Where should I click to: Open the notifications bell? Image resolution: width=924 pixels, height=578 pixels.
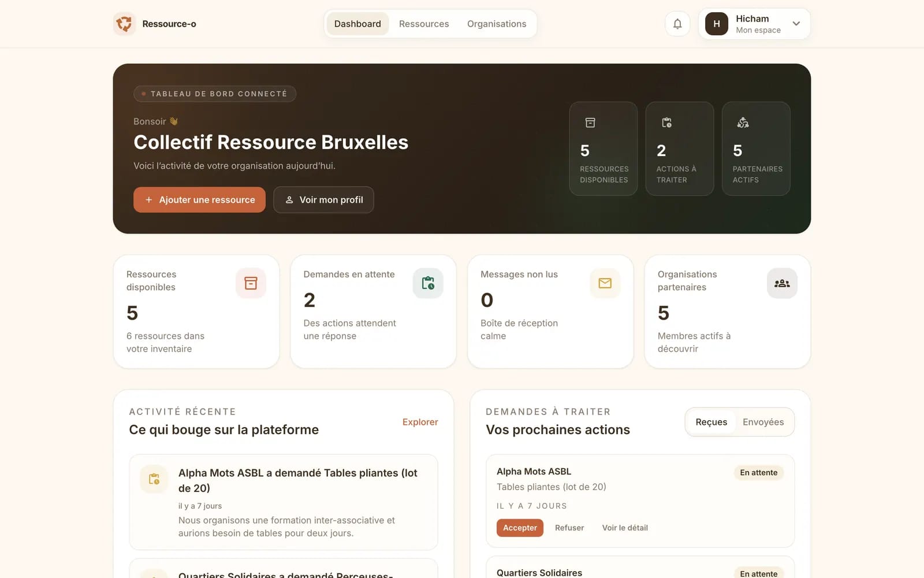click(x=677, y=24)
